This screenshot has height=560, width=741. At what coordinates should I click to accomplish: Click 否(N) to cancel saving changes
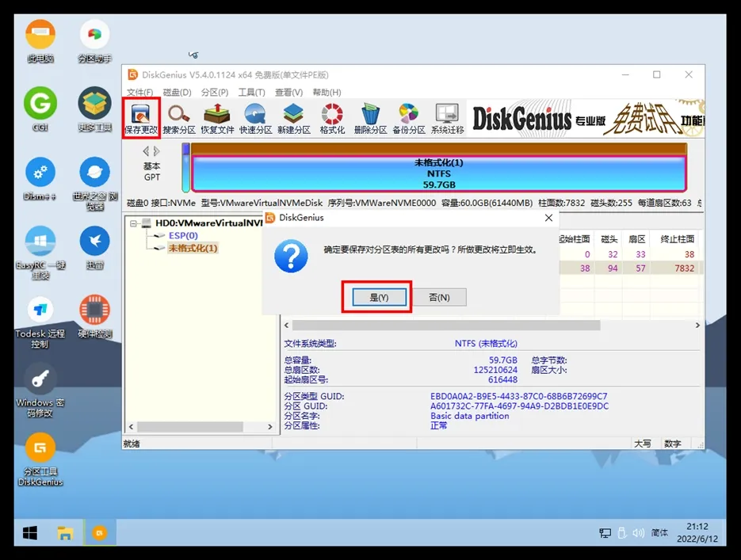[438, 297]
